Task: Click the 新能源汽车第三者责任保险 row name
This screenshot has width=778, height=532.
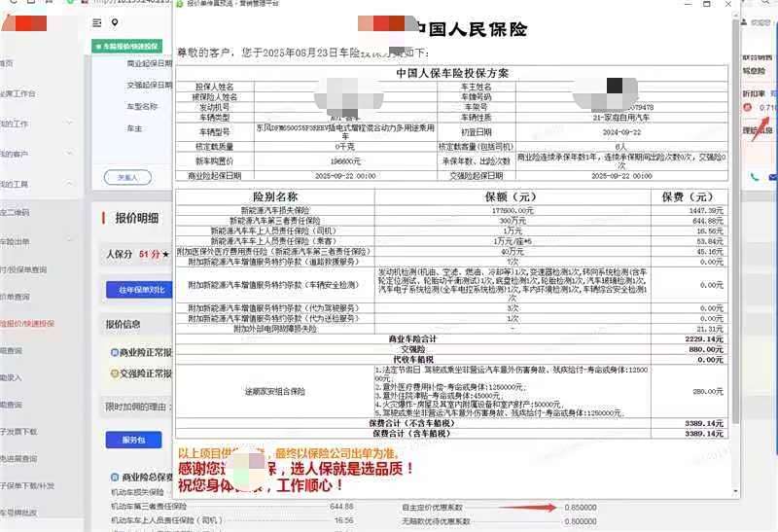Action: pos(275,221)
